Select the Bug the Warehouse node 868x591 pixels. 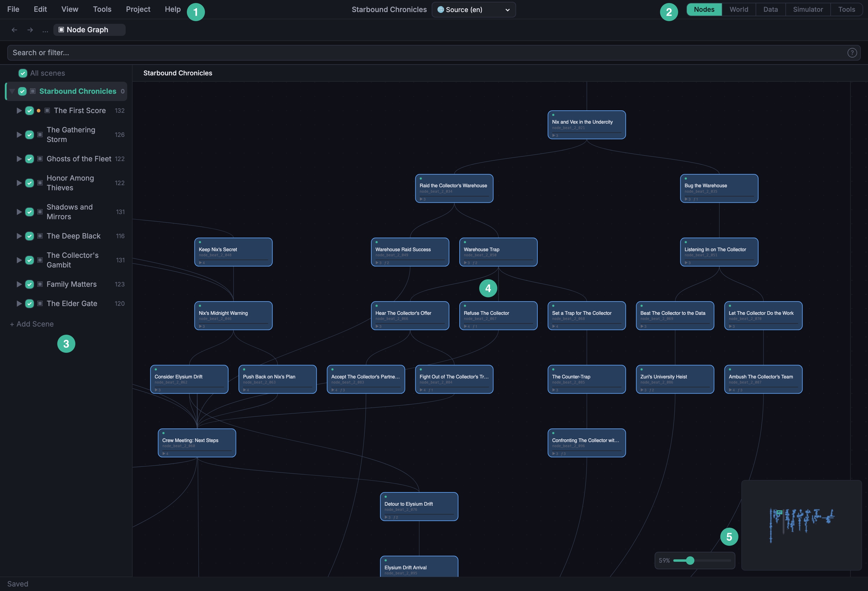[719, 188]
